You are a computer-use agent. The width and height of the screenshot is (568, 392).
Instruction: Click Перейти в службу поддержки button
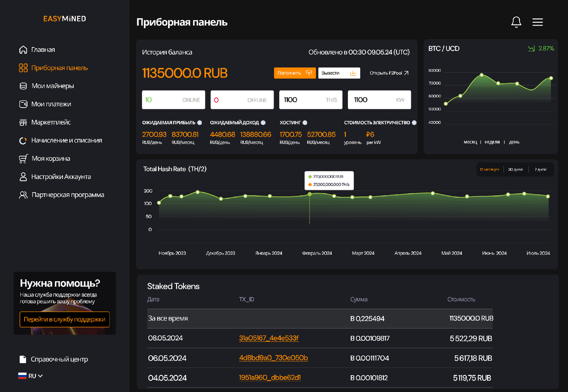click(x=65, y=320)
